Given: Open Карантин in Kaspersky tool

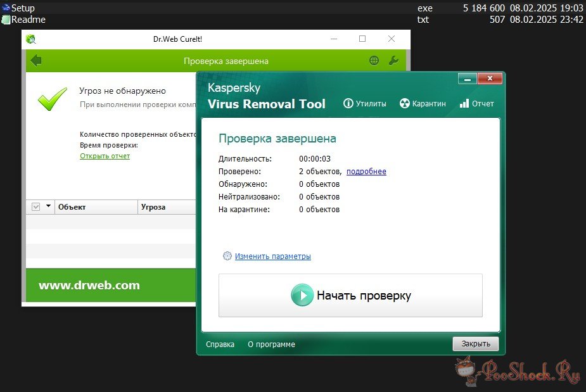Looking at the screenshot, I should click(423, 103).
